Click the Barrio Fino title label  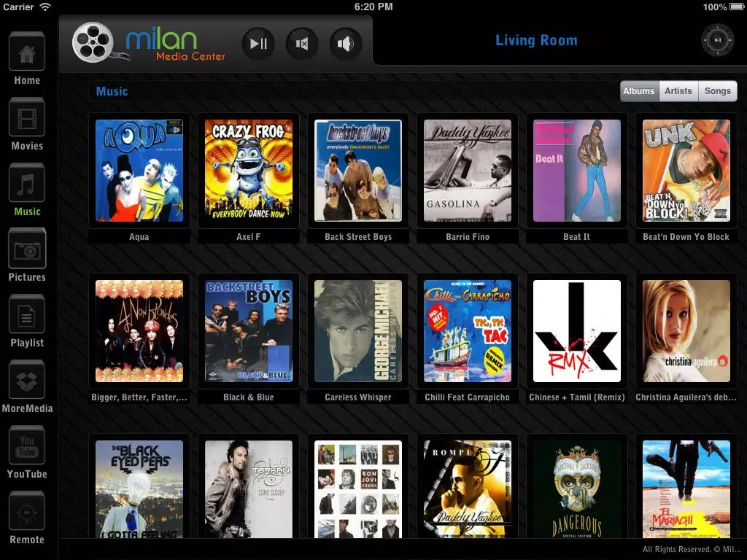coord(468,237)
